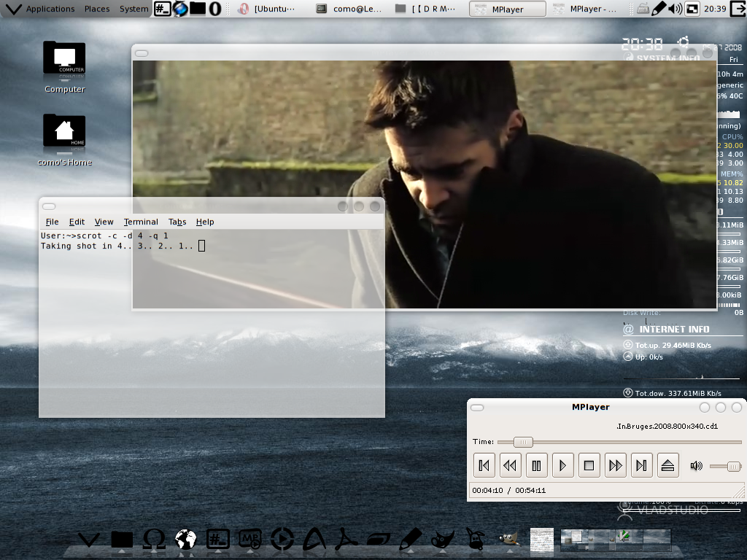Open the terminal icon in the dock
747x560 pixels.
(217, 539)
